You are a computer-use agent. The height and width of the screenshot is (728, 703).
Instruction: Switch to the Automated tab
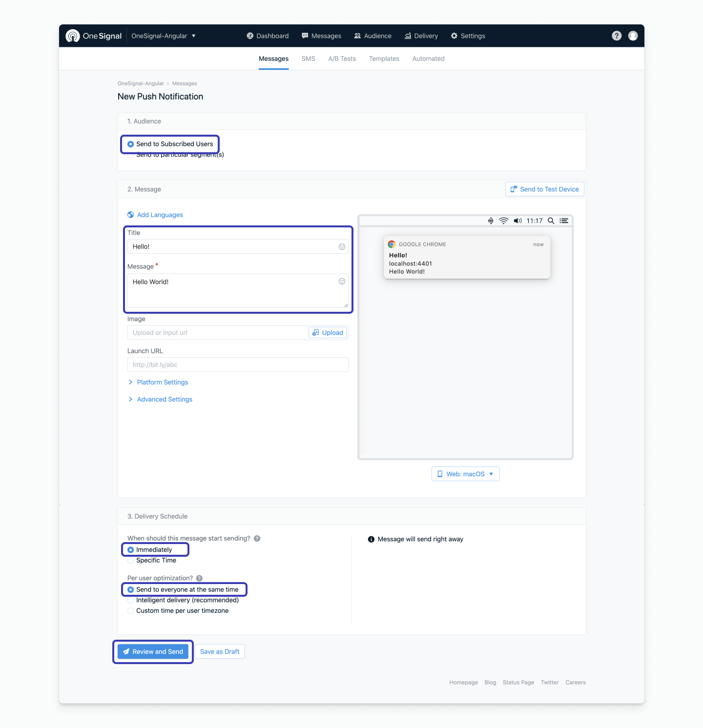428,59
